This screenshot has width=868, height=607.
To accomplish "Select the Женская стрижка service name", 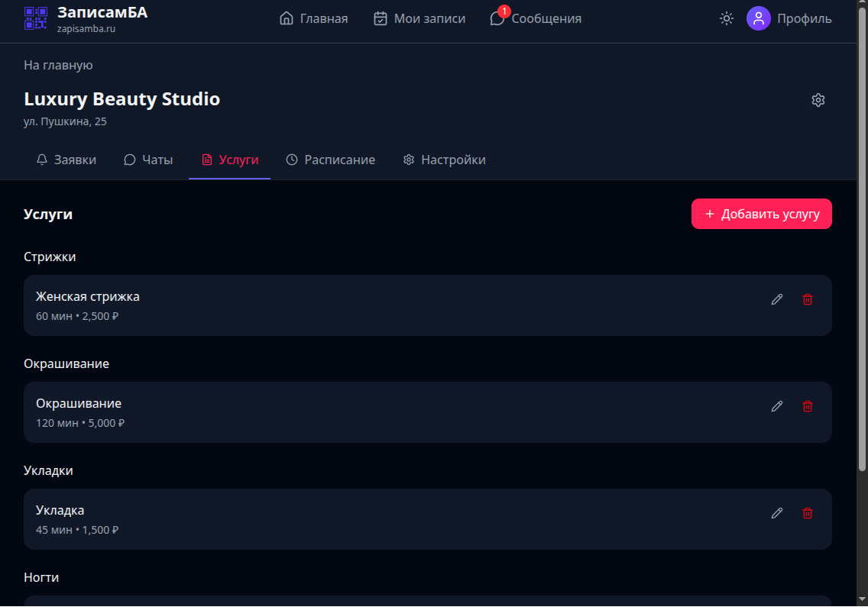I will 87,296.
